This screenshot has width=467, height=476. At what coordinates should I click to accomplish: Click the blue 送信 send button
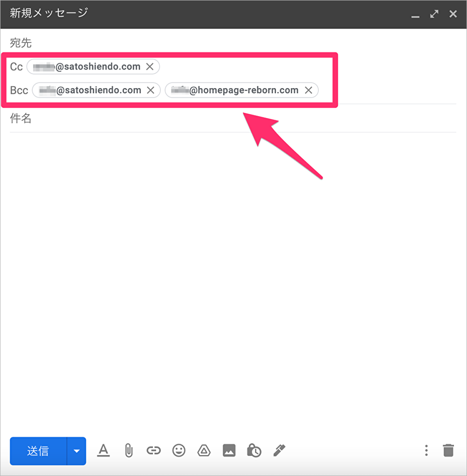pos(38,451)
